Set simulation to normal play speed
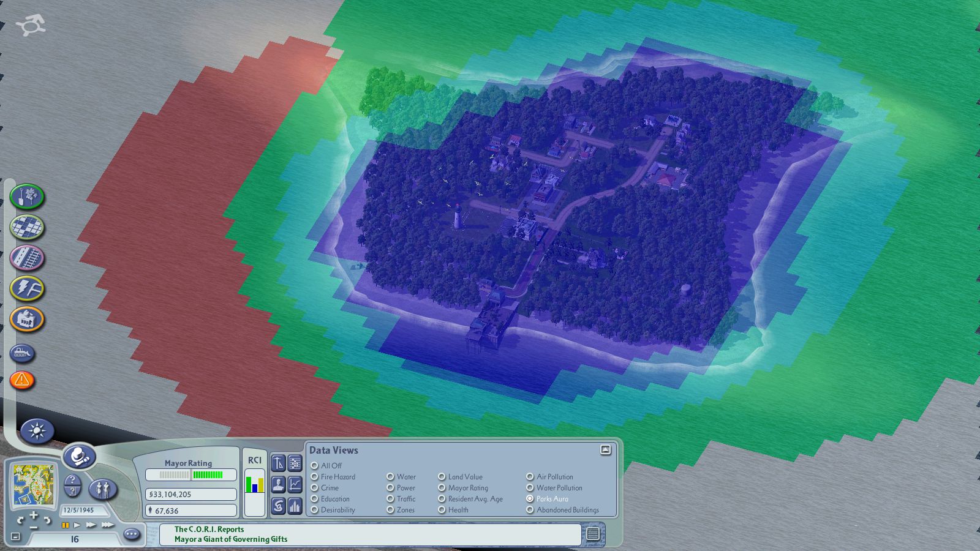 77,525
